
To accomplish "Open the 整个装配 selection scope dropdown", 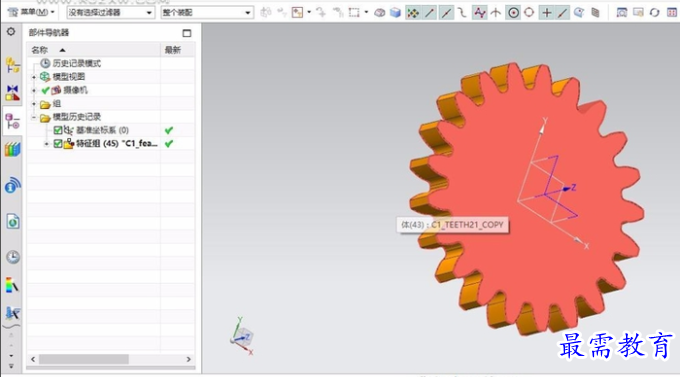I will coord(207,13).
